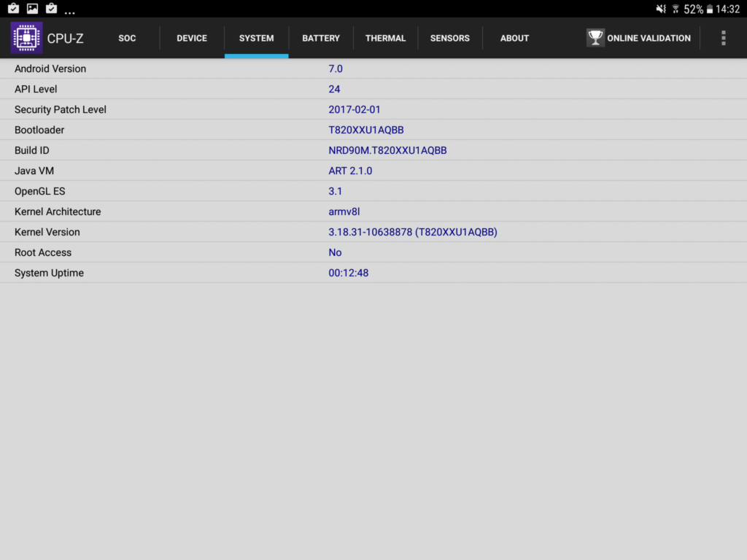This screenshot has height=560, width=747.
Task: Click the ONLINE VALIDATION button
Action: point(638,38)
